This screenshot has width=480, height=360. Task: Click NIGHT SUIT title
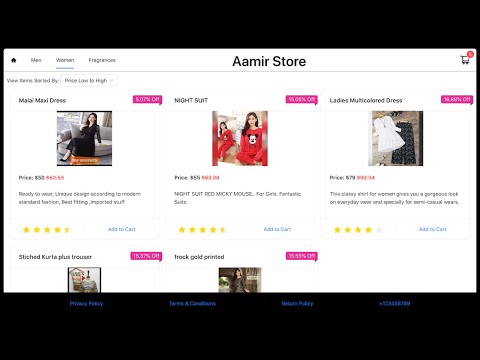tap(191, 100)
